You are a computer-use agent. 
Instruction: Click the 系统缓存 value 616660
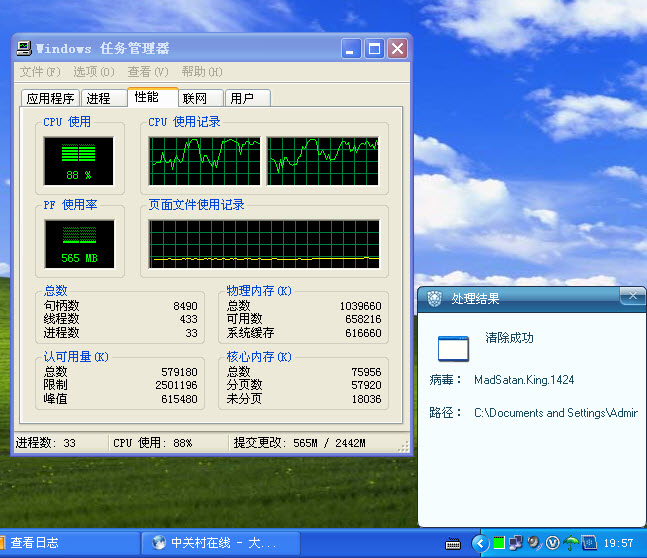coord(363,333)
